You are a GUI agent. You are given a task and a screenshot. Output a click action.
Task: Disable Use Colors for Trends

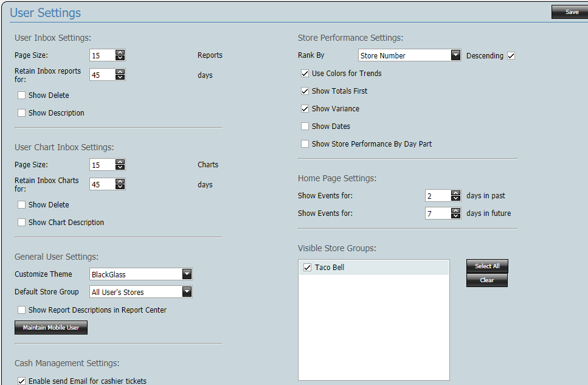point(305,73)
